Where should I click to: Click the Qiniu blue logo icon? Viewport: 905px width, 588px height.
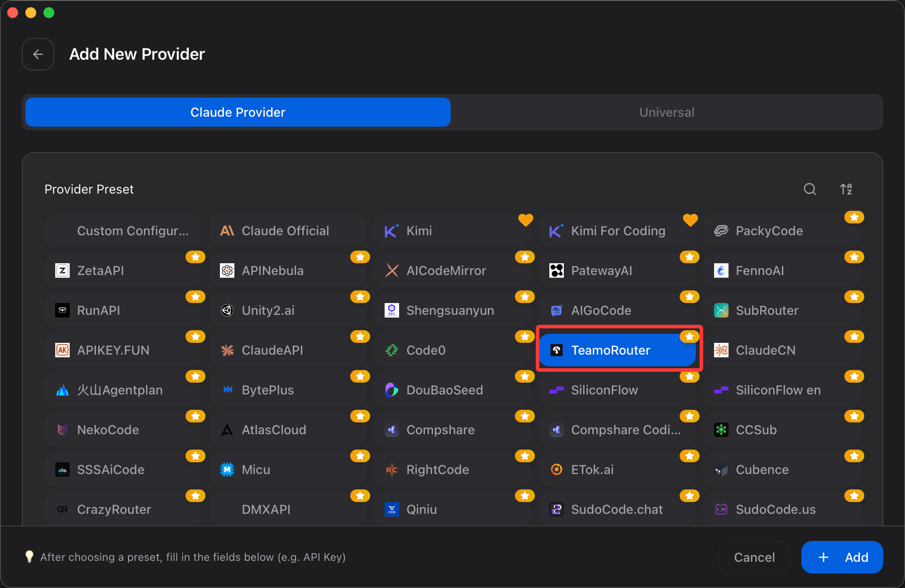coord(392,509)
